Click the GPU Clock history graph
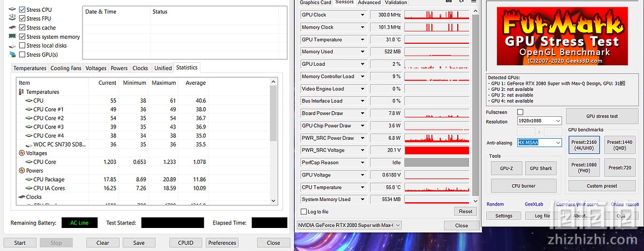The height and width of the screenshot is (251, 644). pyautogui.click(x=436, y=15)
